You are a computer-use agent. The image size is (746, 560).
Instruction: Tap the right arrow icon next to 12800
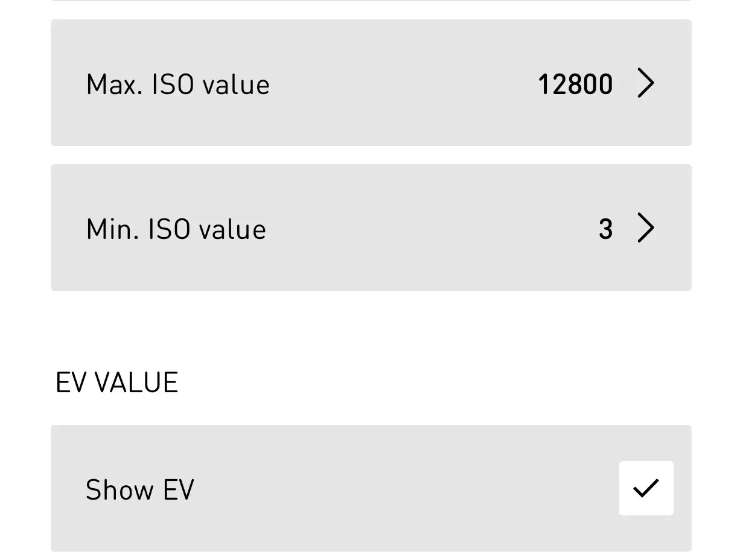point(645,83)
